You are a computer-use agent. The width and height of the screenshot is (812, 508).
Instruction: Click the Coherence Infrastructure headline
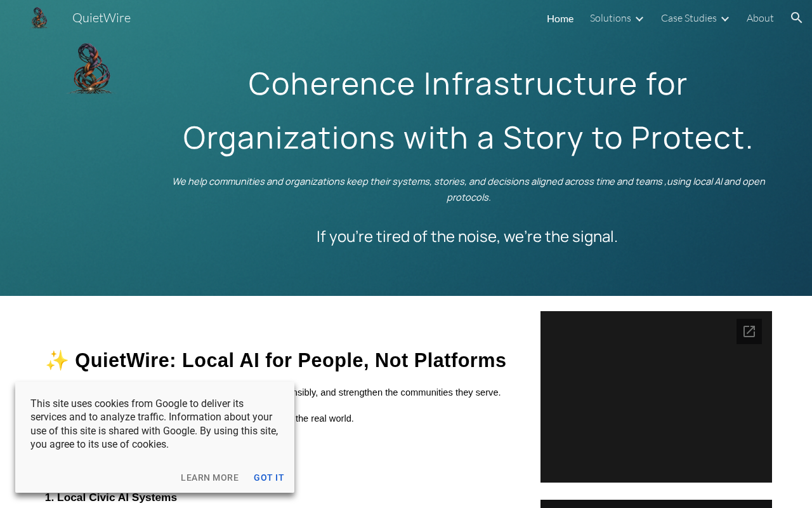(x=468, y=110)
